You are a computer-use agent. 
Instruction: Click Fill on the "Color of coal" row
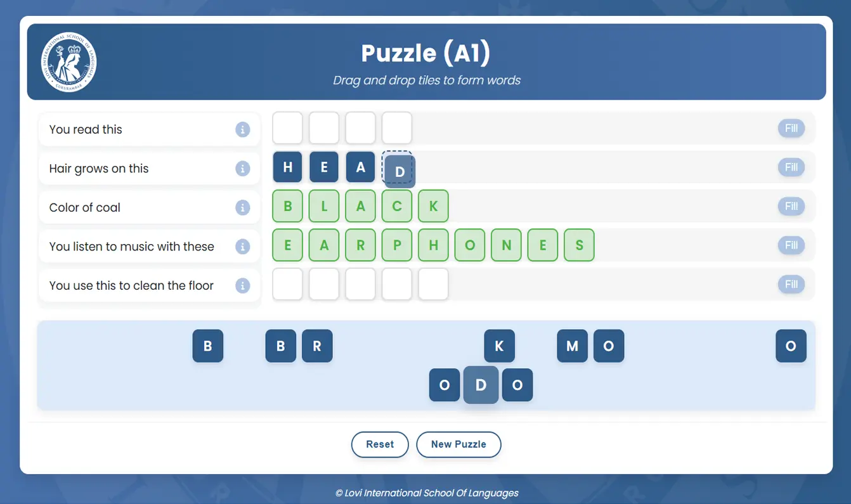(x=791, y=206)
